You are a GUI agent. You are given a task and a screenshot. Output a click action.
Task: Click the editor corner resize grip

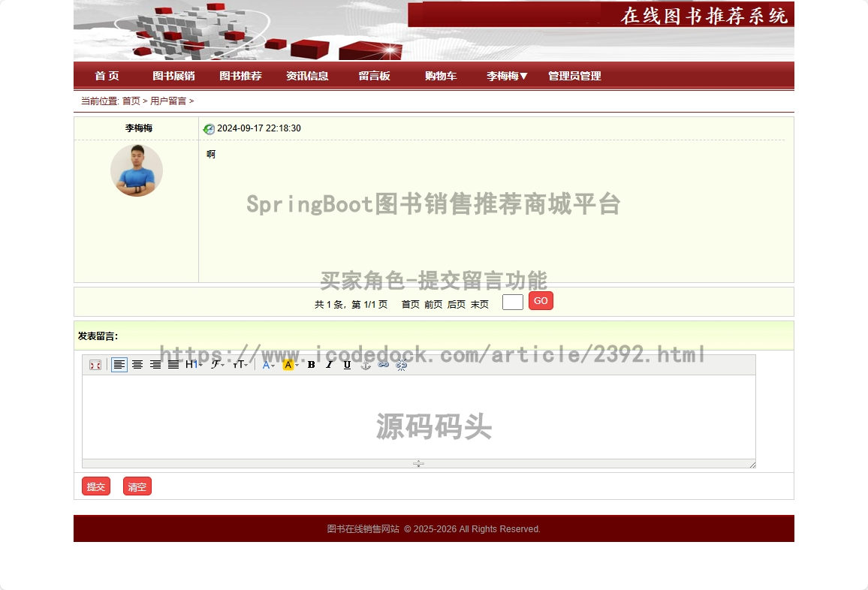[x=752, y=465]
